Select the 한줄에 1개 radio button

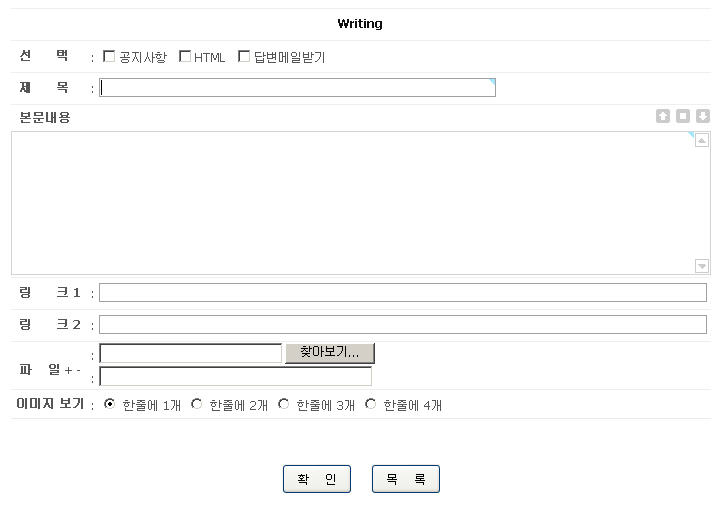tap(110, 404)
